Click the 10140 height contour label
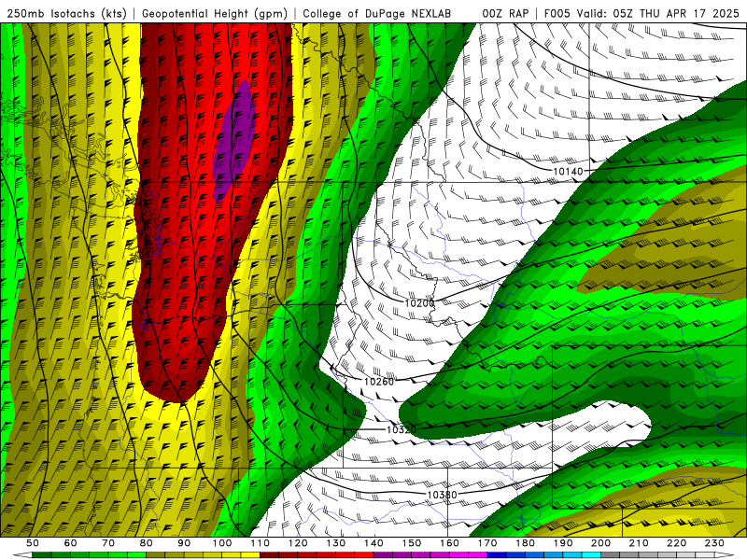747x560 pixels. (568, 171)
